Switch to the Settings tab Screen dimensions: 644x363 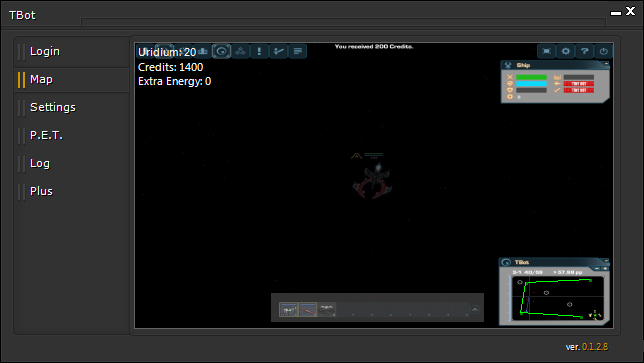(x=53, y=107)
